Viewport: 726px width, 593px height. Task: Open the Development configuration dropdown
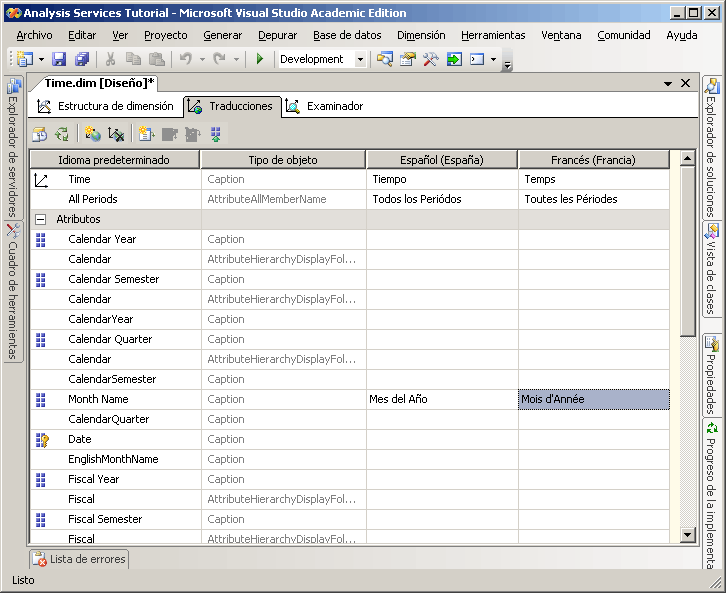360,60
